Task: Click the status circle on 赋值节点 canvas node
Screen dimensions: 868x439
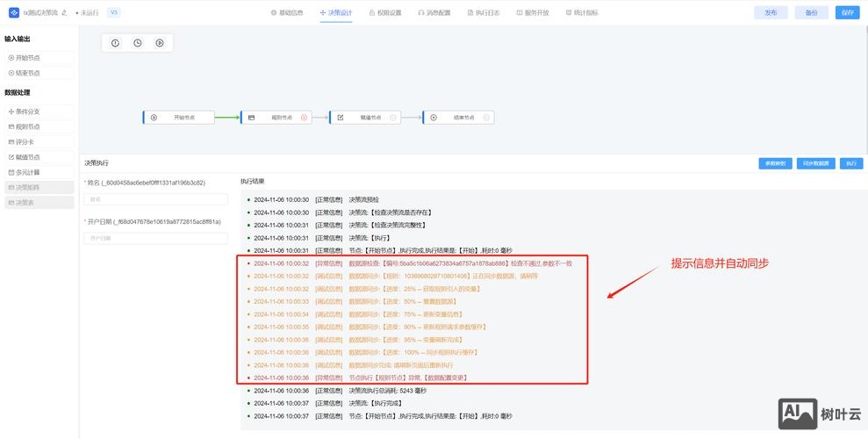Action: (x=393, y=118)
